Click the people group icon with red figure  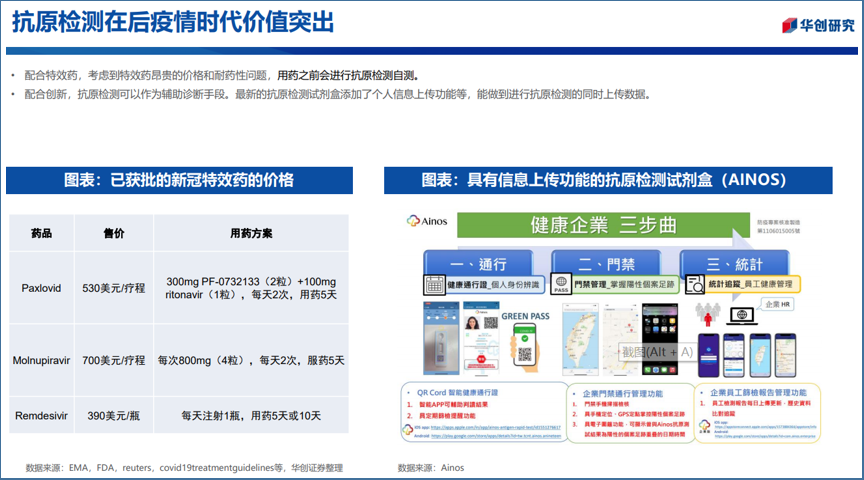pos(708,315)
